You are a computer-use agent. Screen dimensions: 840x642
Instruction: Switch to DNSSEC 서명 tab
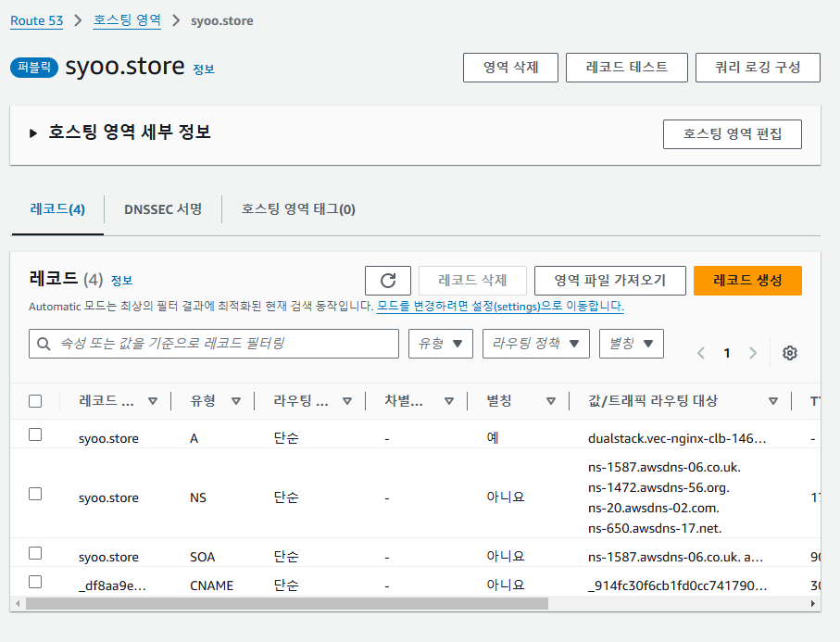163,209
